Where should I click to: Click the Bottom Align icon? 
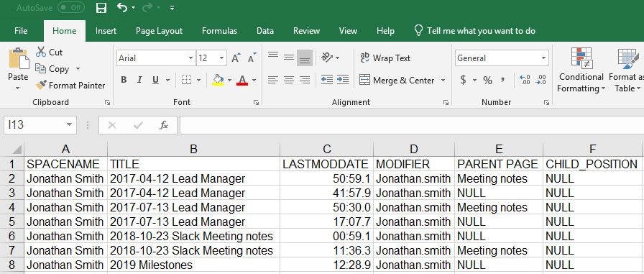click(x=305, y=58)
